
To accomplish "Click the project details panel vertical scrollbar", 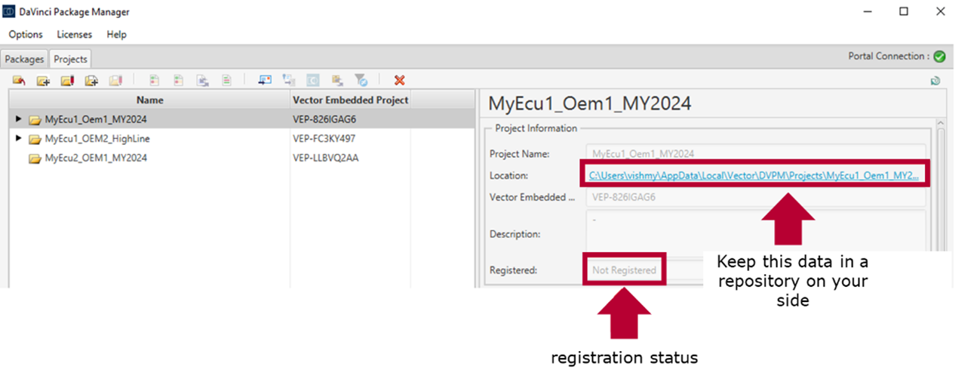I will [x=940, y=204].
